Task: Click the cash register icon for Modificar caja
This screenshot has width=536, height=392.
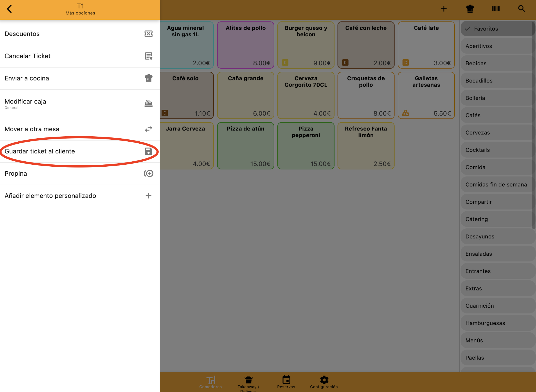Action: pos(149,104)
